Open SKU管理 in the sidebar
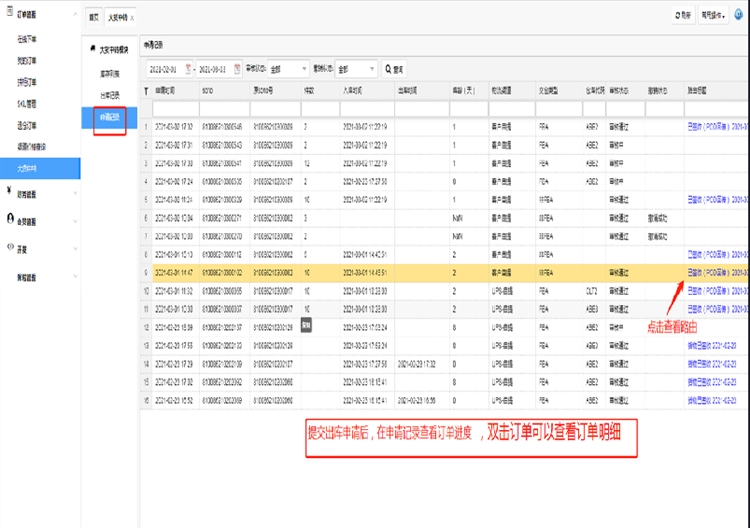 pos(27,104)
